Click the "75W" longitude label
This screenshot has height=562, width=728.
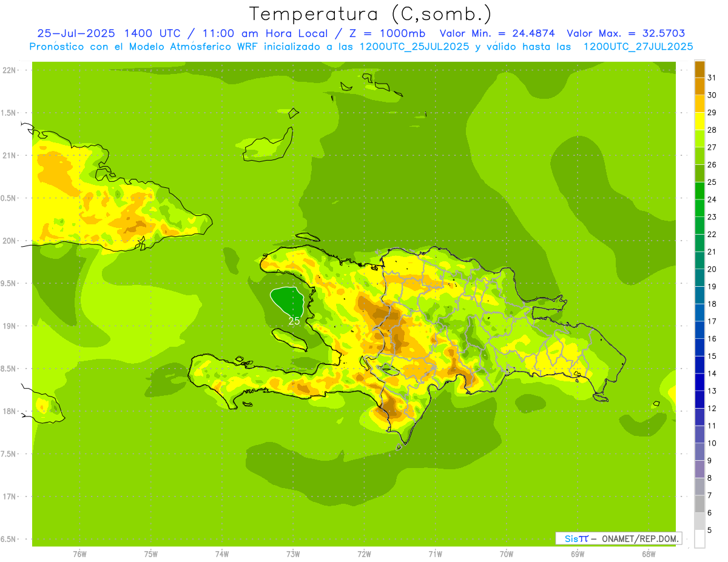[150, 554]
